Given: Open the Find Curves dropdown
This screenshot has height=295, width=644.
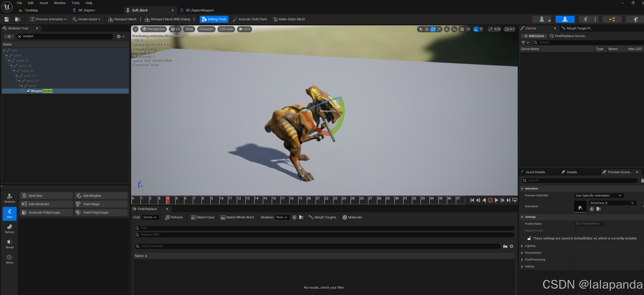Looking at the screenshot, I should (150, 217).
